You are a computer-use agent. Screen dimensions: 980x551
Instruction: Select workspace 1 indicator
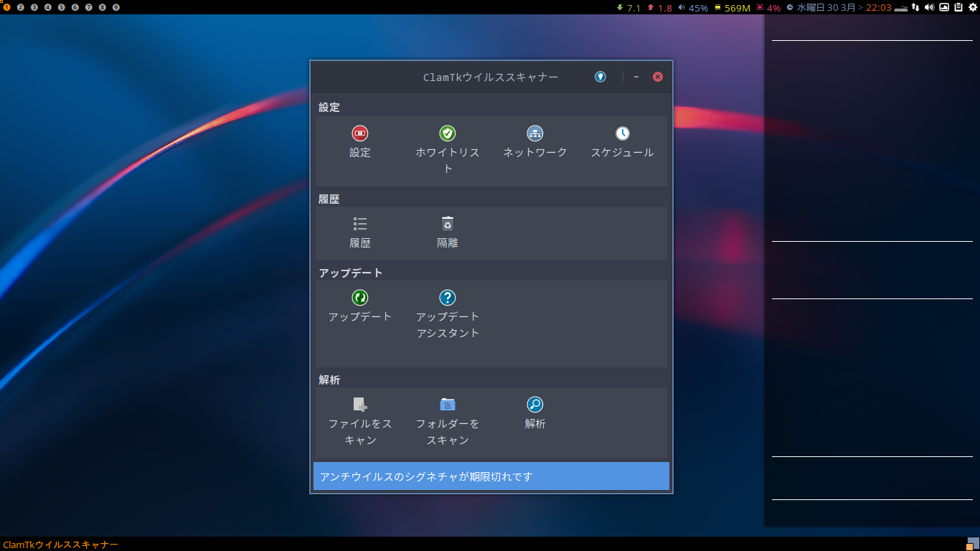7,7
